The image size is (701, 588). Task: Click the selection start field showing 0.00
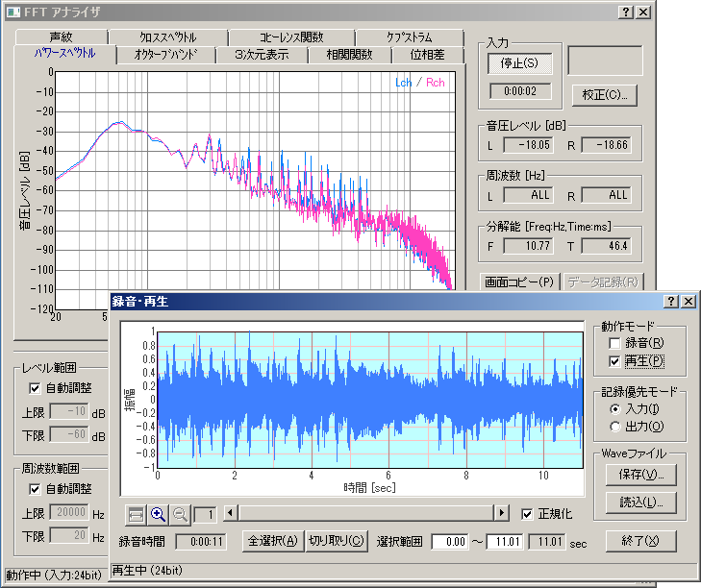(x=450, y=542)
